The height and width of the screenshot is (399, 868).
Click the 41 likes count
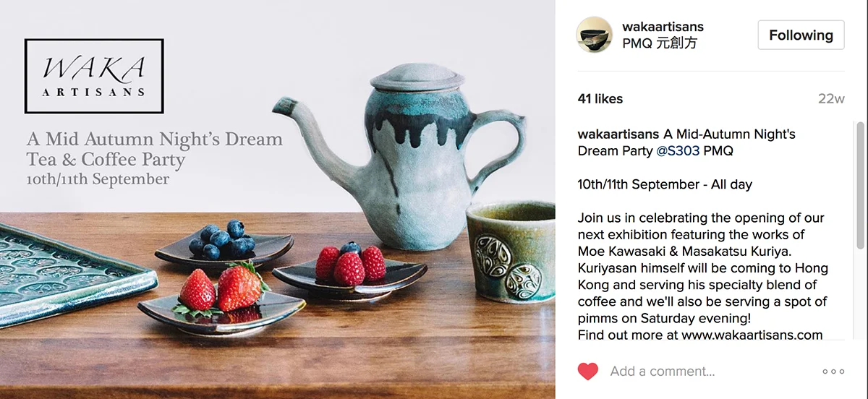pyautogui.click(x=600, y=99)
